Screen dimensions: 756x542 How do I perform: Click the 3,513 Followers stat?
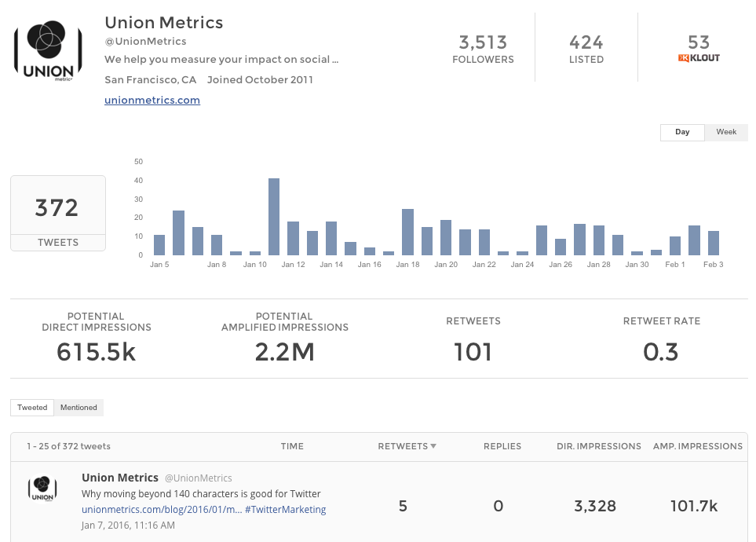pos(483,49)
